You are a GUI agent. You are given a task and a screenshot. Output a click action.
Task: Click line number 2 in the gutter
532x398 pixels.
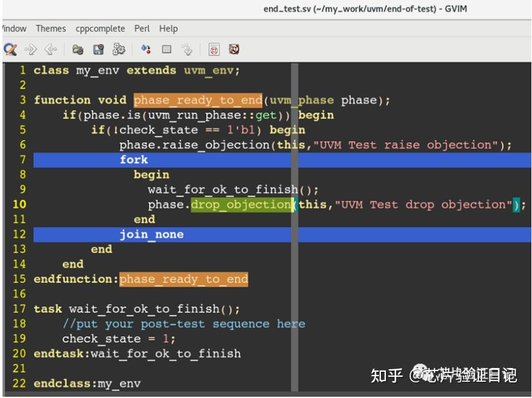point(22,85)
